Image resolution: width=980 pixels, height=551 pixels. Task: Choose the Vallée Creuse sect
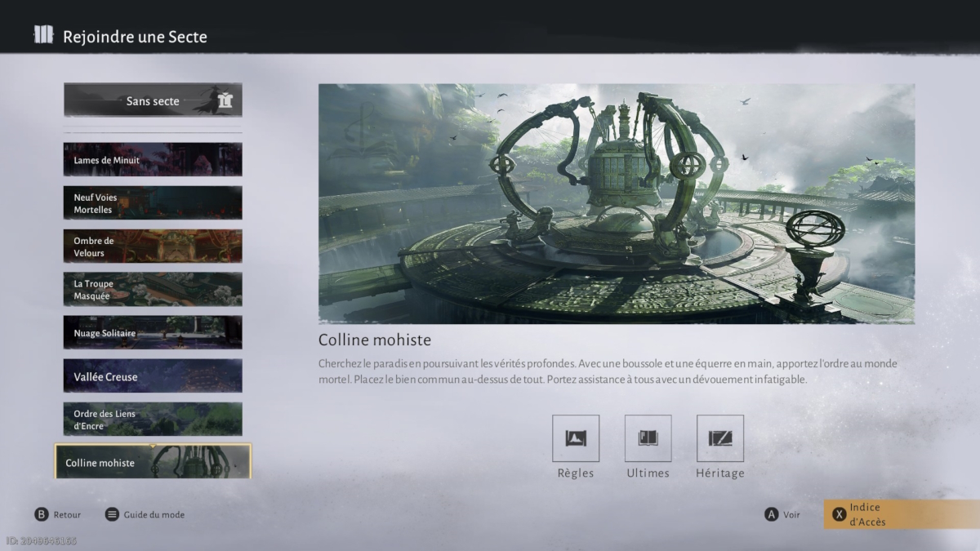(x=153, y=376)
